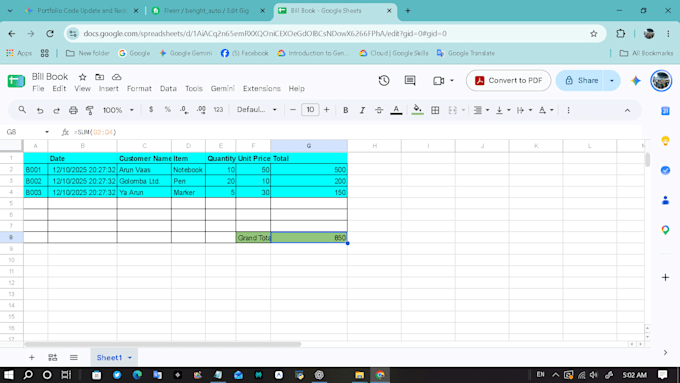Start a Meet call camera icon
The width and height of the screenshot is (680, 383).
[x=438, y=80]
